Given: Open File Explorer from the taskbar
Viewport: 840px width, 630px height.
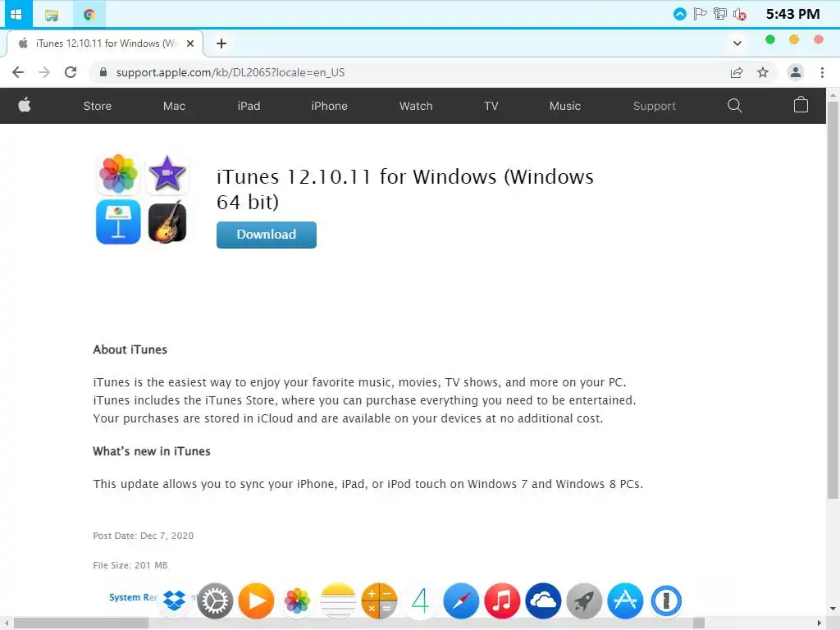Looking at the screenshot, I should pyautogui.click(x=52, y=15).
